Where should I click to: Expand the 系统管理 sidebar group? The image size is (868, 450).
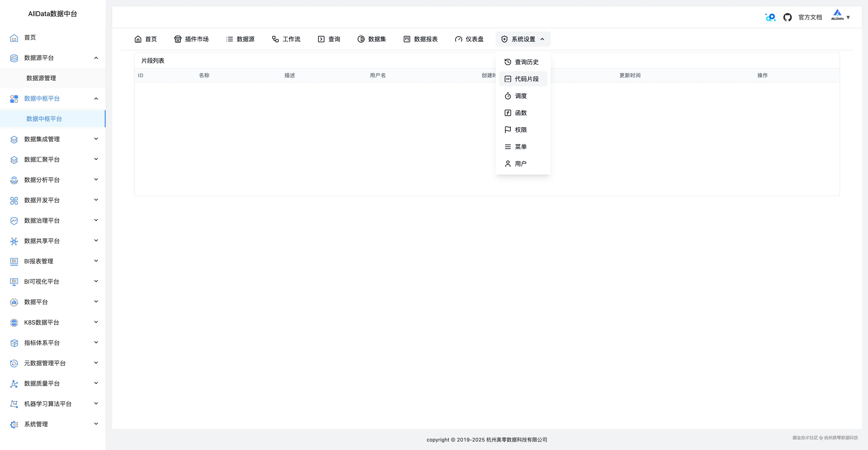[96, 424]
